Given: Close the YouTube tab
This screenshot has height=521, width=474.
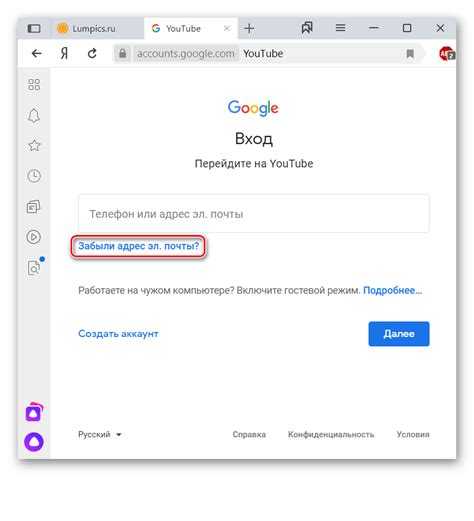Looking at the screenshot, I should pos(227,28).
